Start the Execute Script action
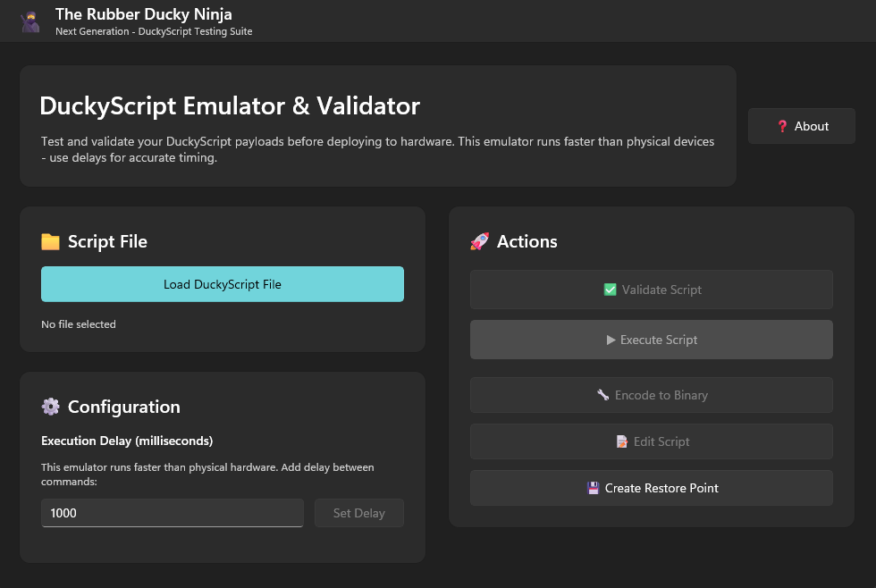 pyautogui.click(x=652, y=340)
